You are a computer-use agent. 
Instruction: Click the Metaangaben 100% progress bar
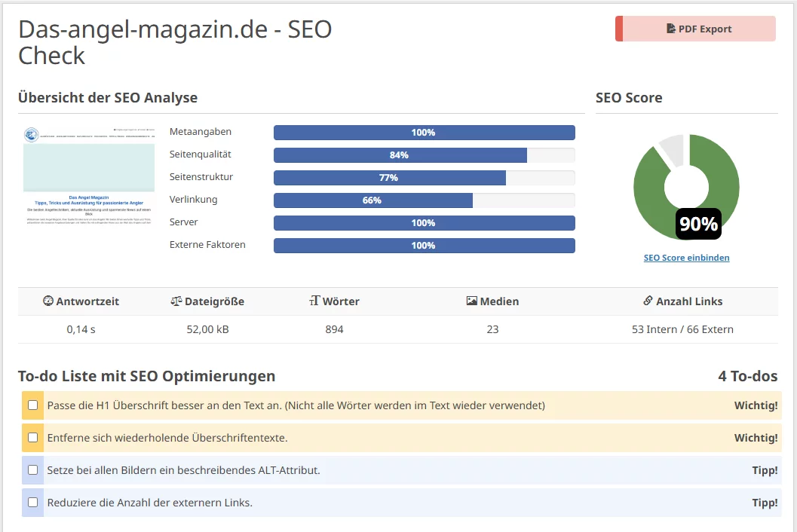(425, 132)
